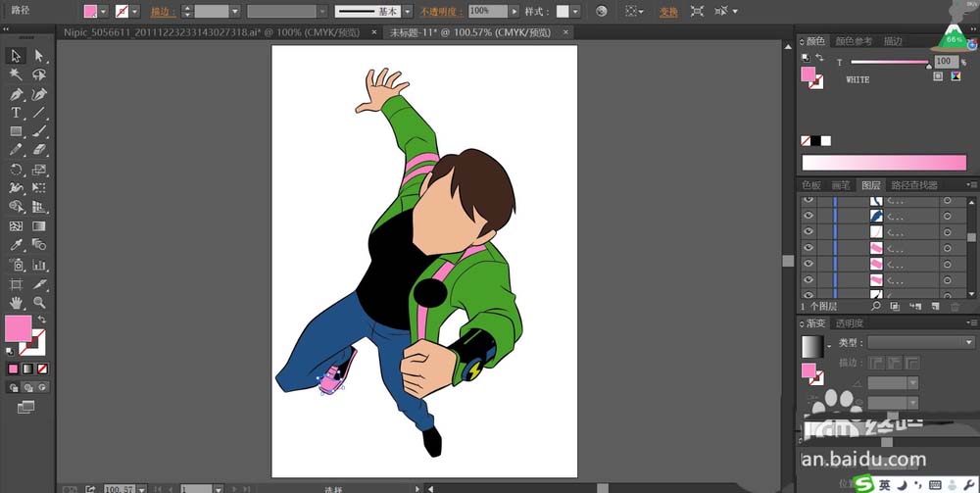
Task: Select the Line Segment tool
Action: pos(39,113)
